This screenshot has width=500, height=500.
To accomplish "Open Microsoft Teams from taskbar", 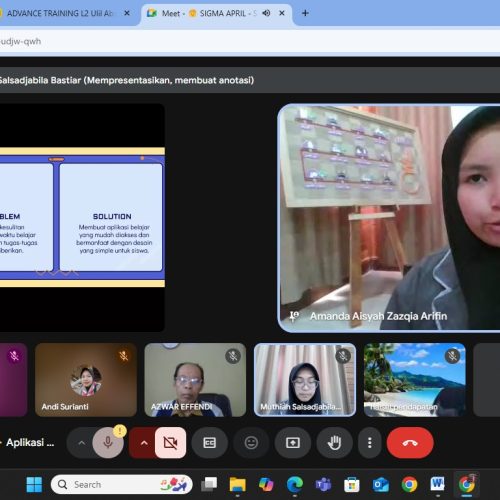I will tap(323, 484).
